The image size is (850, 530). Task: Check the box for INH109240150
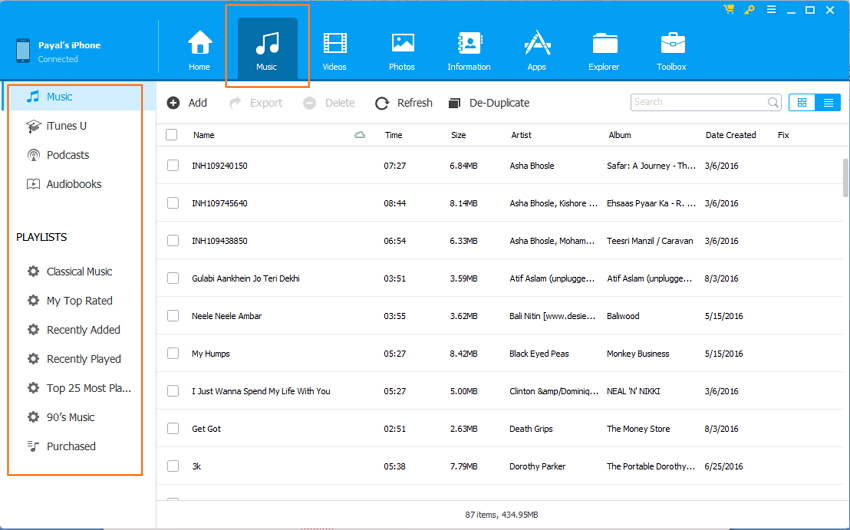(173, 165)
